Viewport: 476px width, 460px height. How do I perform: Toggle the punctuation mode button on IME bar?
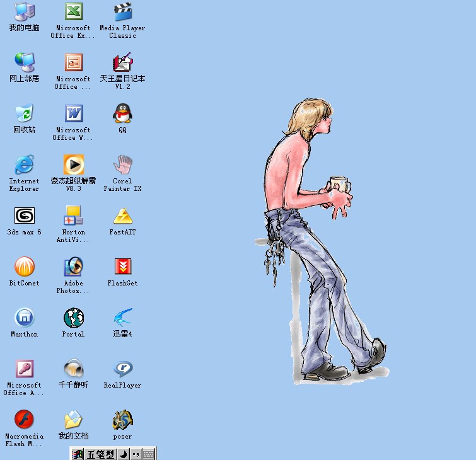(136, 454)
